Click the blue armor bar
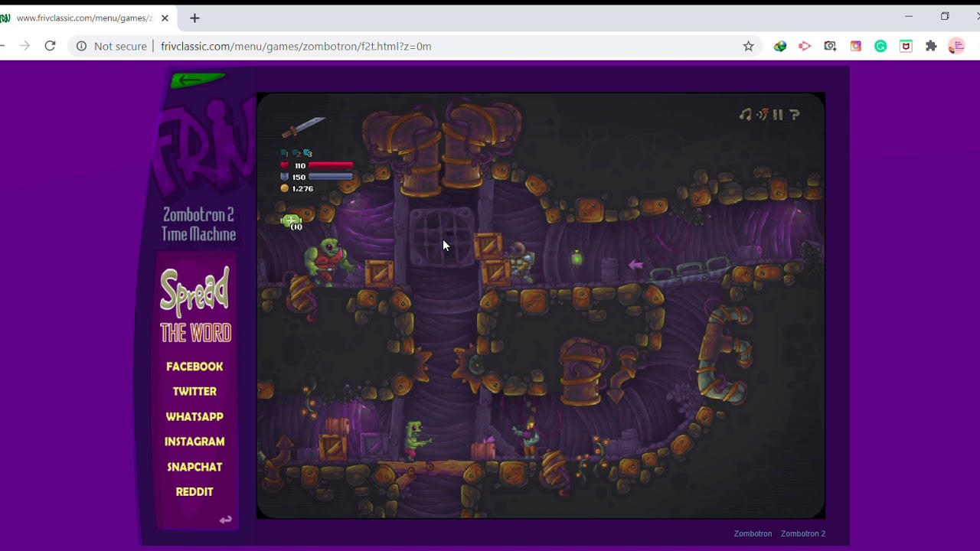Image resolution: width=980 pixels, height=551 pixels. click(x=331, y=177)
